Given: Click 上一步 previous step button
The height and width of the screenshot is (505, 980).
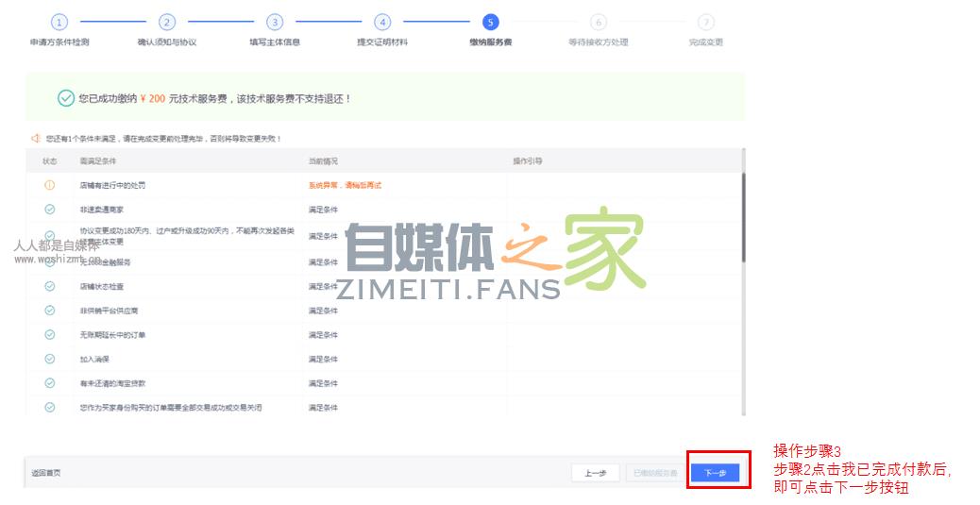Looking at the screenshot, I should [596, 473].
